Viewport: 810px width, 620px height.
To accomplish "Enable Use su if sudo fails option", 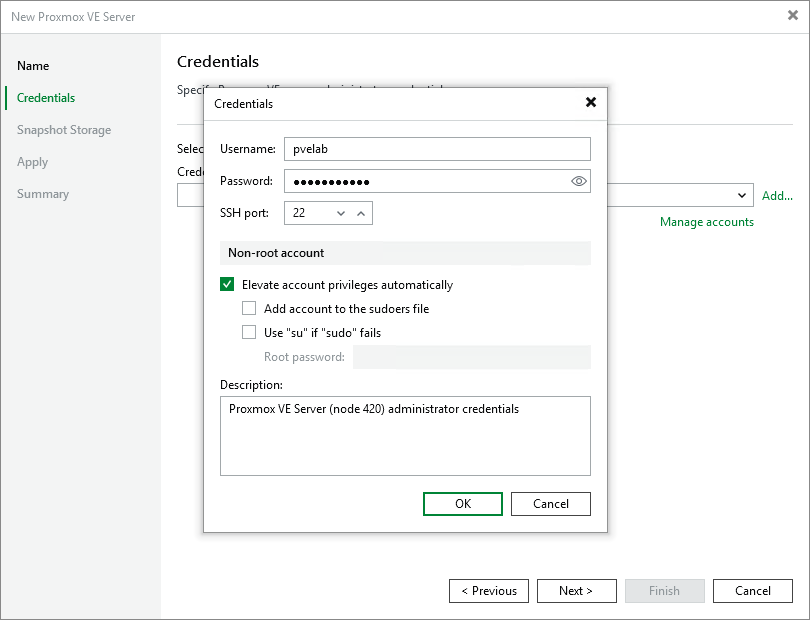I will [249, 331].
